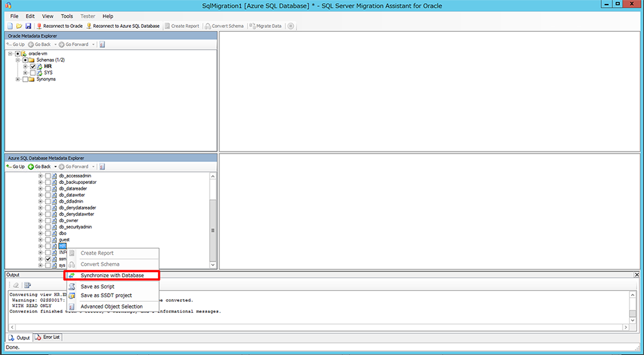
Task: Click the New Project toolbar icon
Action: (10, 26)
